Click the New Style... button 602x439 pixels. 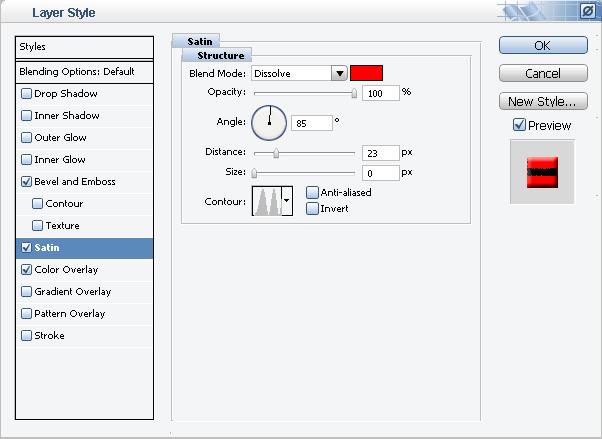click(x=542, y=101)
